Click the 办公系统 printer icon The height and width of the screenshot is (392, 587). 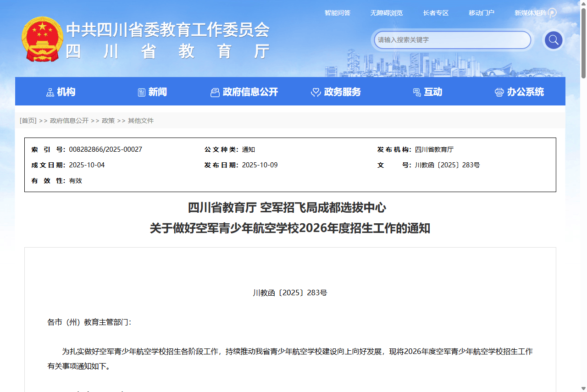tap(499, 93)
